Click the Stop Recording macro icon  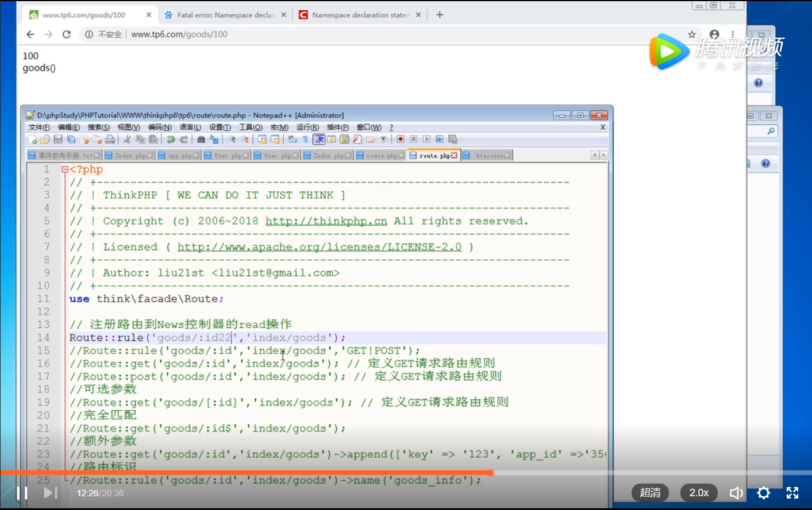coord(414,139)
